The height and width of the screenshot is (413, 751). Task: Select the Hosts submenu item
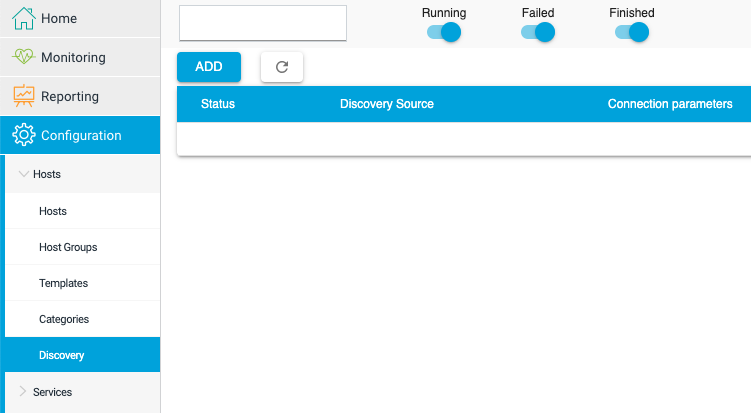(x=82, y=211)
